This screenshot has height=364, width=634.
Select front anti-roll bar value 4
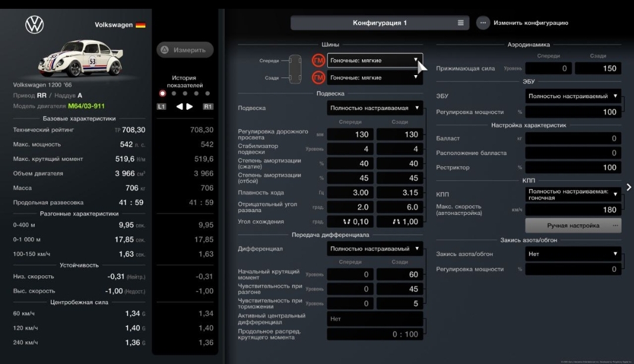[351, 149]
